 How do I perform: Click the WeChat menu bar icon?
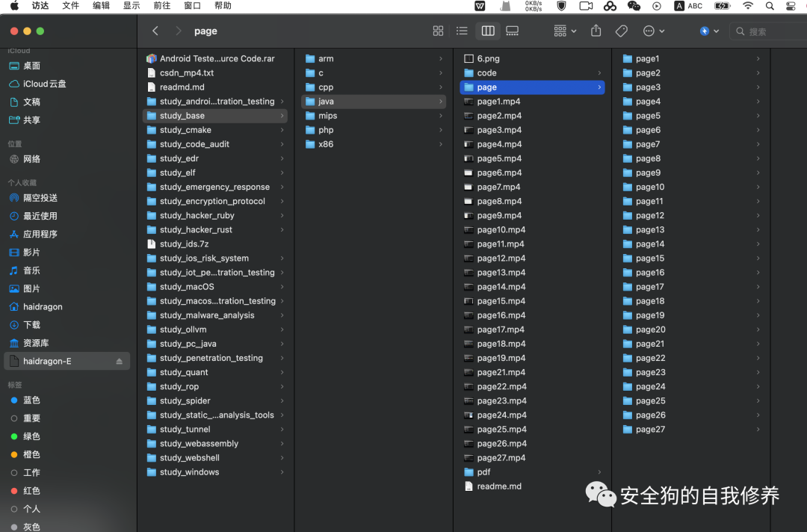point(634,6)
